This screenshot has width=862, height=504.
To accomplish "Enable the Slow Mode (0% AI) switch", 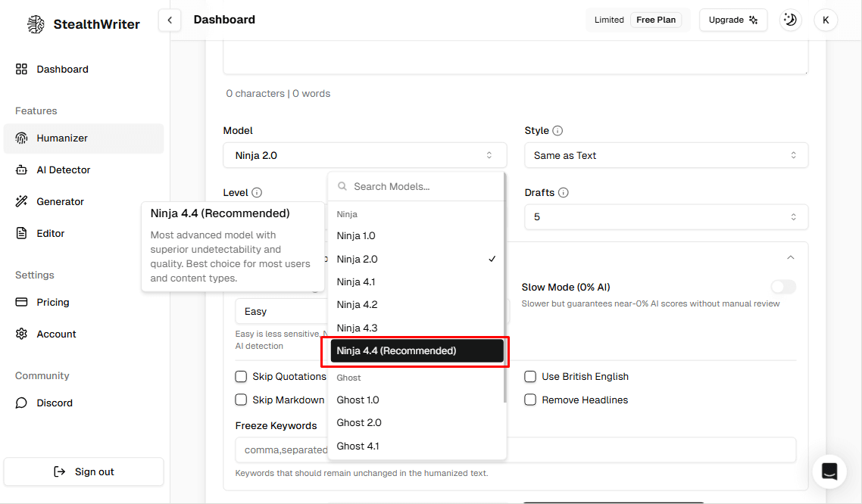I will click(x=782, y=287).
